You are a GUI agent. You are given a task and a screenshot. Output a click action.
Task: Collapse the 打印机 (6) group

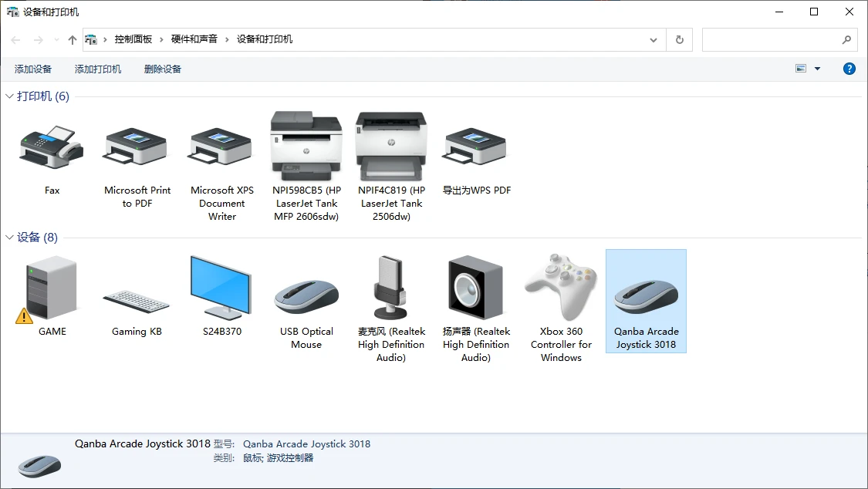tap(9, 96)
